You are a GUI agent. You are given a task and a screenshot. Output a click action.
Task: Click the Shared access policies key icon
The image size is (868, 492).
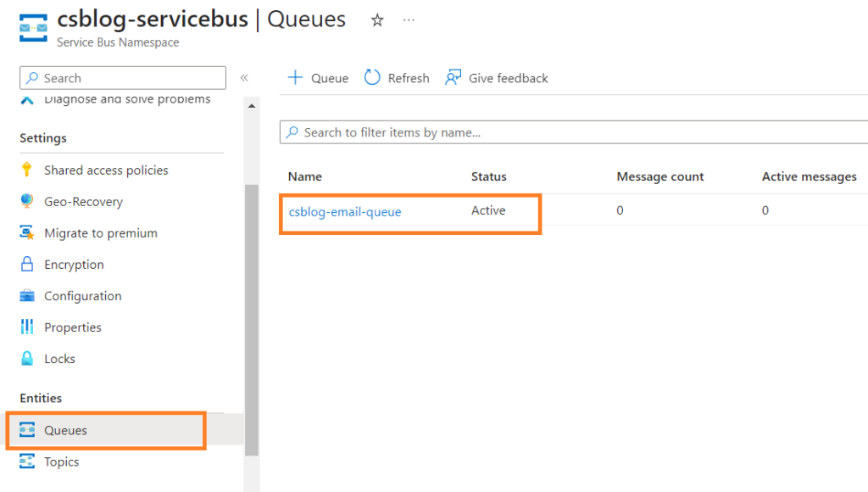click(x=26, y=171)
